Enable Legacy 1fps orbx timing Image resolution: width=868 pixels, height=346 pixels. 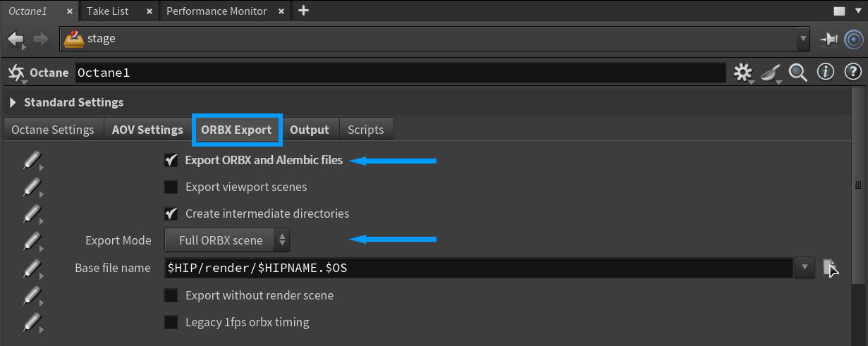[171, 323]
